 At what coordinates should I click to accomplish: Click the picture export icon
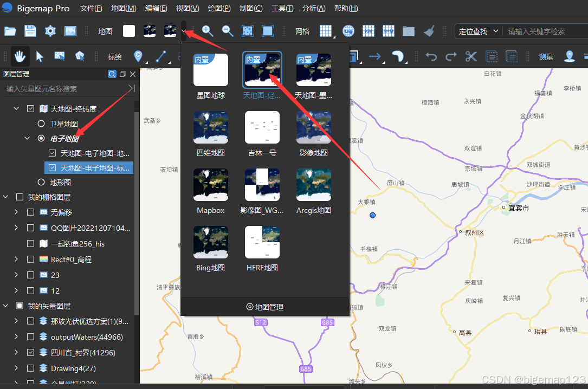(x=70, y=31)
